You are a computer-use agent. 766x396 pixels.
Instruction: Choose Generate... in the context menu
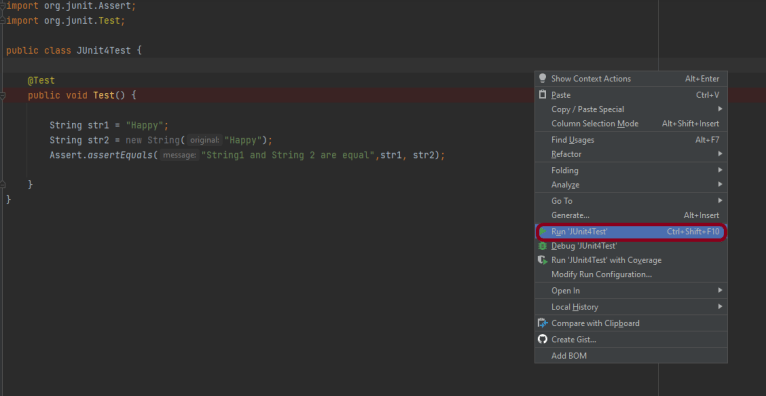coord(631,215)
